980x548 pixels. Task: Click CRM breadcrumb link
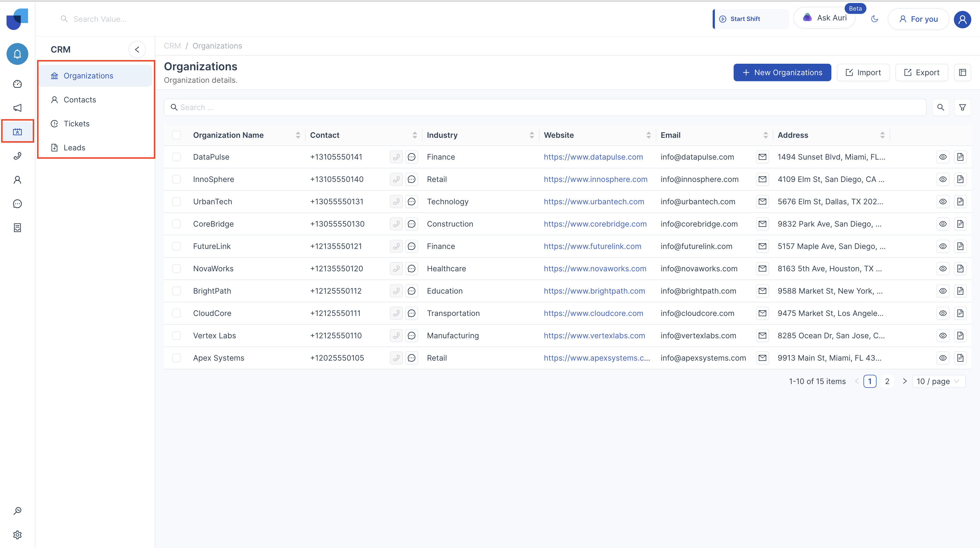point(172,46)
